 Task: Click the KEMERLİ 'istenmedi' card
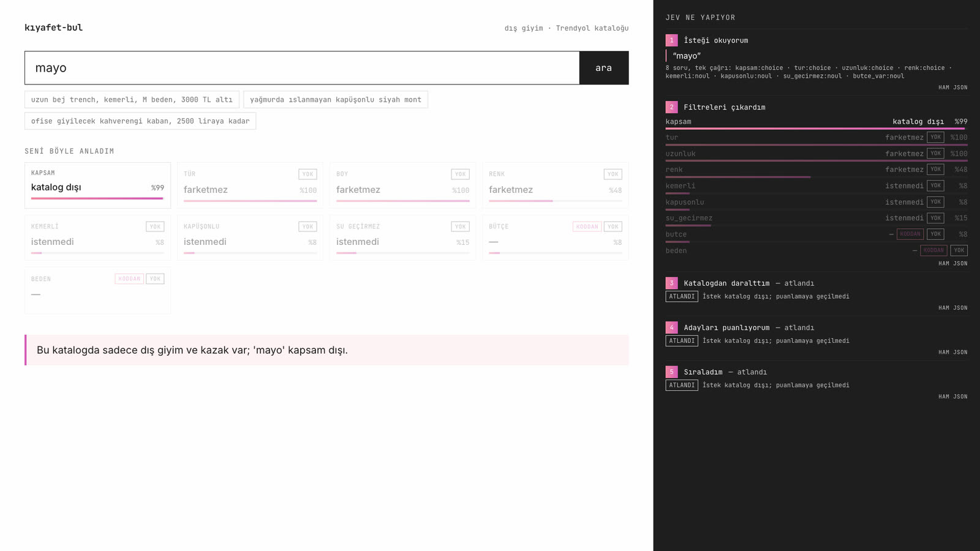tap(97, 238)
